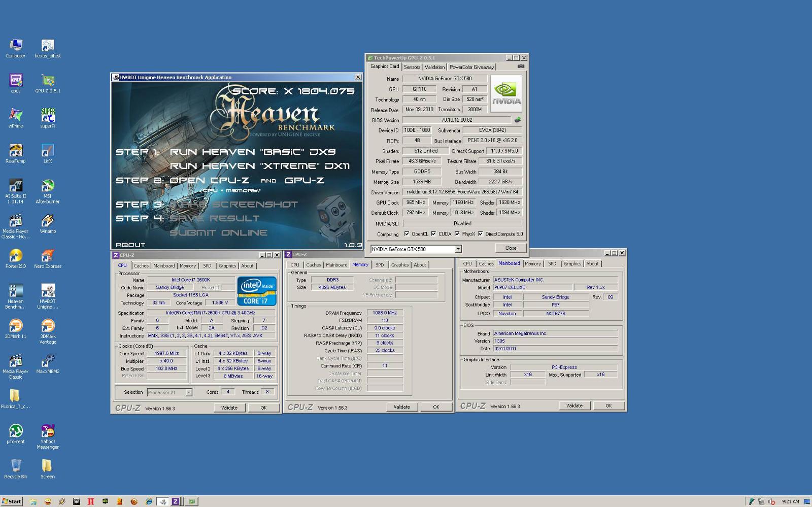
Task: Open the NVIDIA GeForce GTX 580 GPU dropdown
Action: pyautogui.click(x=458, y=249)
